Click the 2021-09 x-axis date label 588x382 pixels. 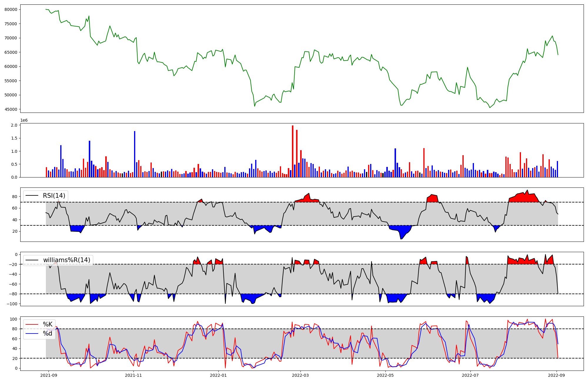point(49,375)
